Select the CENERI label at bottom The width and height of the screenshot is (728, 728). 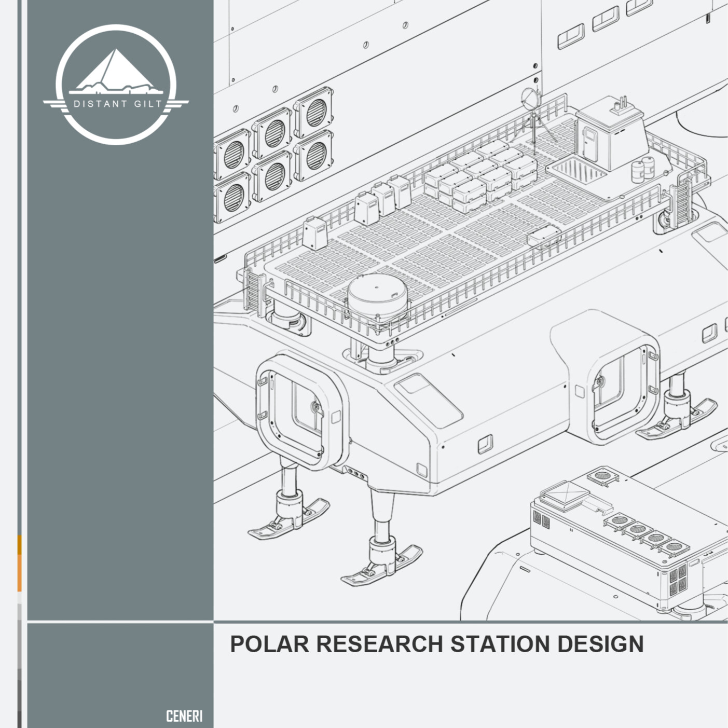coord(184,716)
